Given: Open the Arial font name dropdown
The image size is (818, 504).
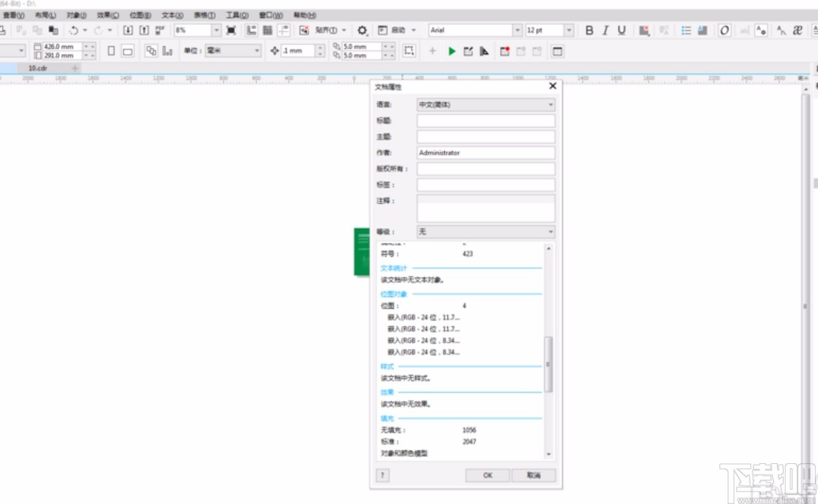Looking at the screenshot, I should (x=517, y=31).
